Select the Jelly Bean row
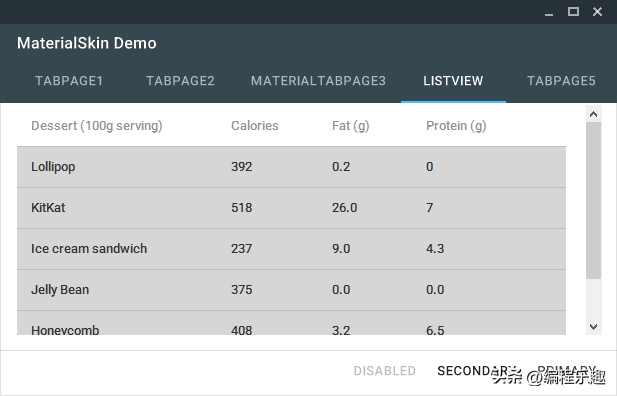617x396 pixels. tap(291, 290)
